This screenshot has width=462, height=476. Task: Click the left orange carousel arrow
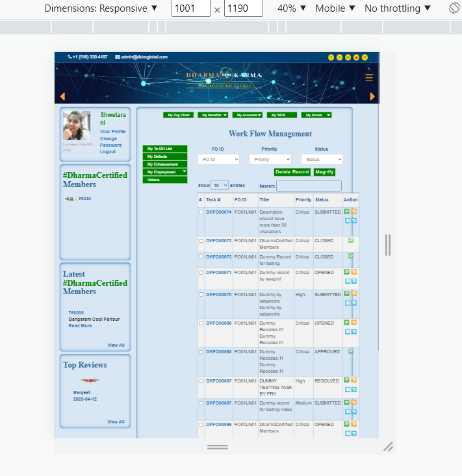[62, 96]
